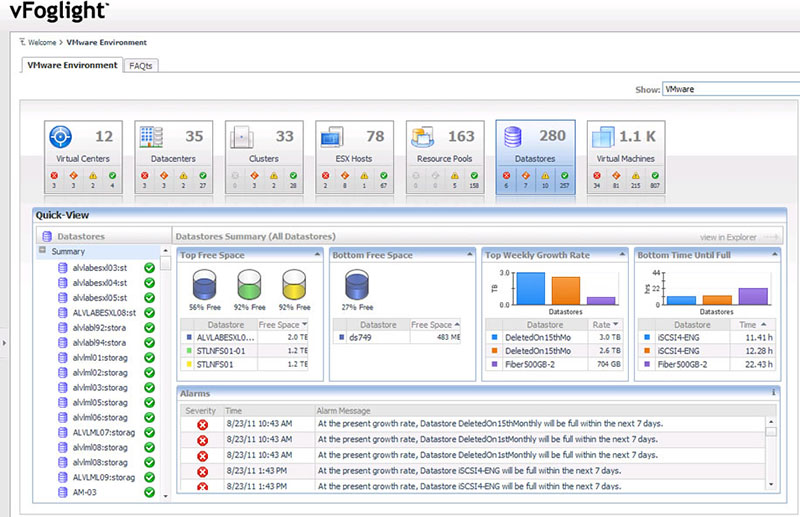Click purple swatch beside Fiber500GB-2 704 GB
The height and width of the screenshot is (517, 800).
494,364
